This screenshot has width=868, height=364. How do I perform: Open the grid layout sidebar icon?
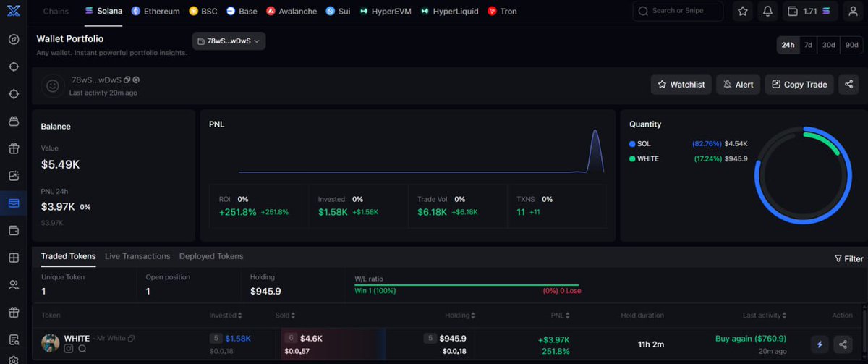tap(14, 258)
